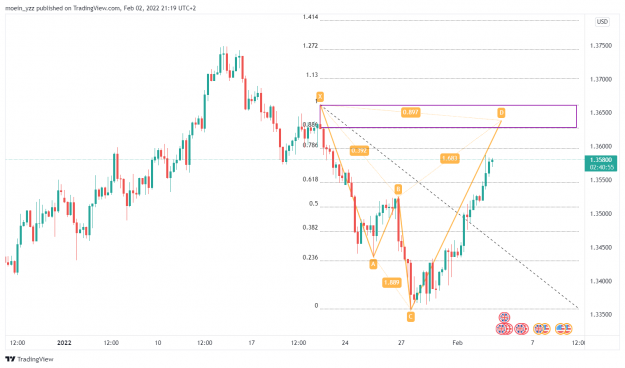Click the 1.889 ratio label
625x368 pixels.
point(391,283)
